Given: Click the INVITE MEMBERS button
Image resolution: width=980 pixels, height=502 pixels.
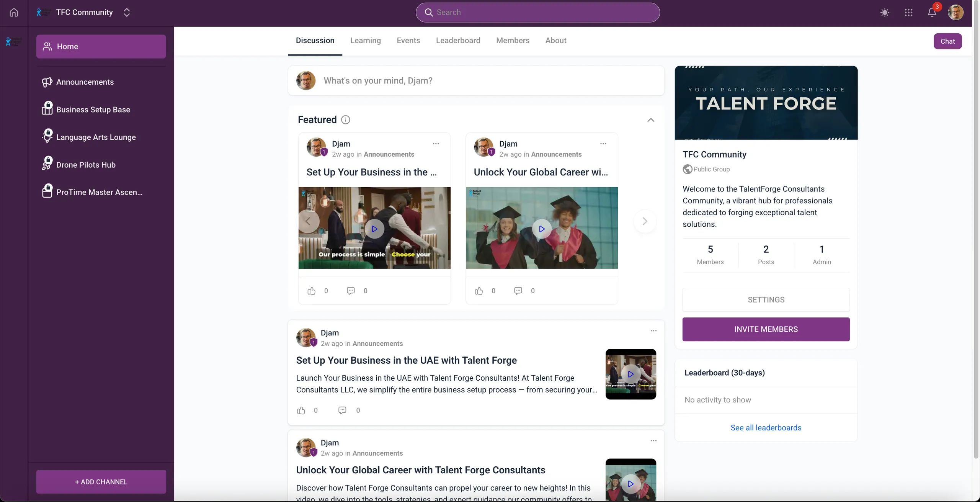Looking at the screenshot, I should [x=766, y=329].
